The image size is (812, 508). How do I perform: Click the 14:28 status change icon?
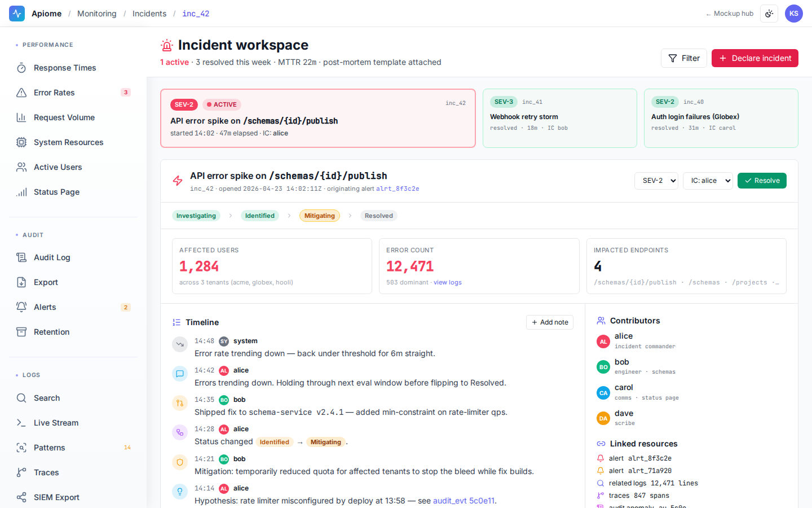180,432
